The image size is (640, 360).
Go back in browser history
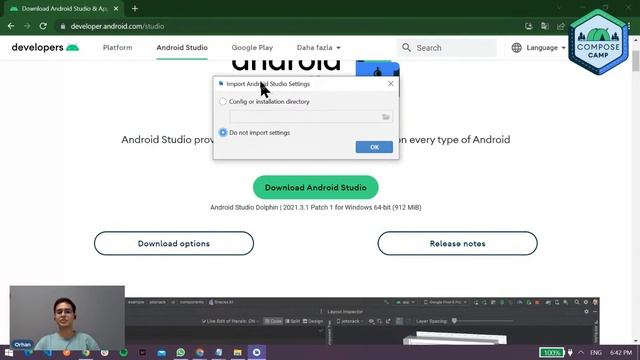(11, 26)
